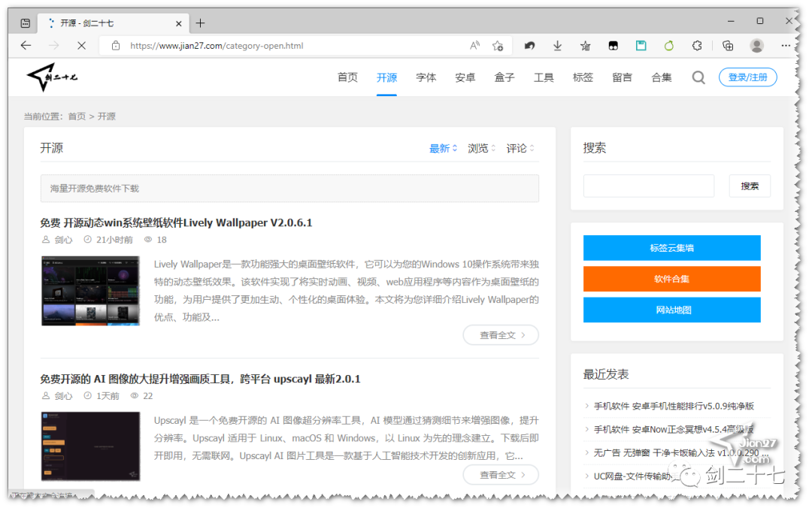
Task: Open 无广告 无弹窗 干净卡饭输入法 link
Action: [x=681, y=453]
